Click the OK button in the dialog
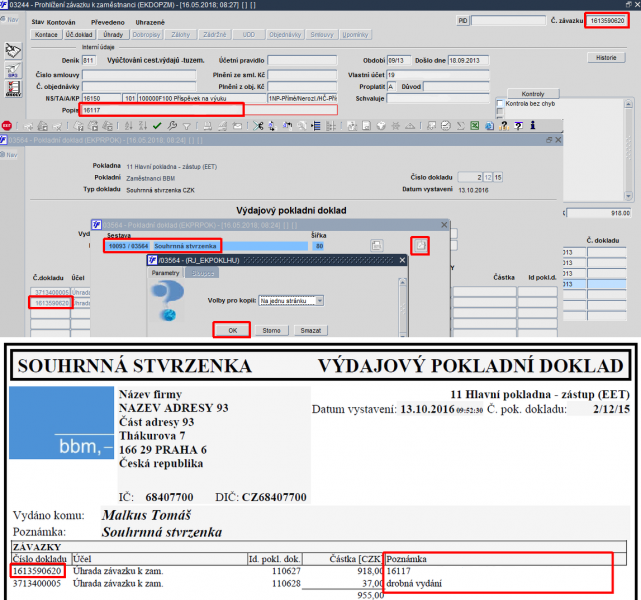 click(x=232, y=330)
